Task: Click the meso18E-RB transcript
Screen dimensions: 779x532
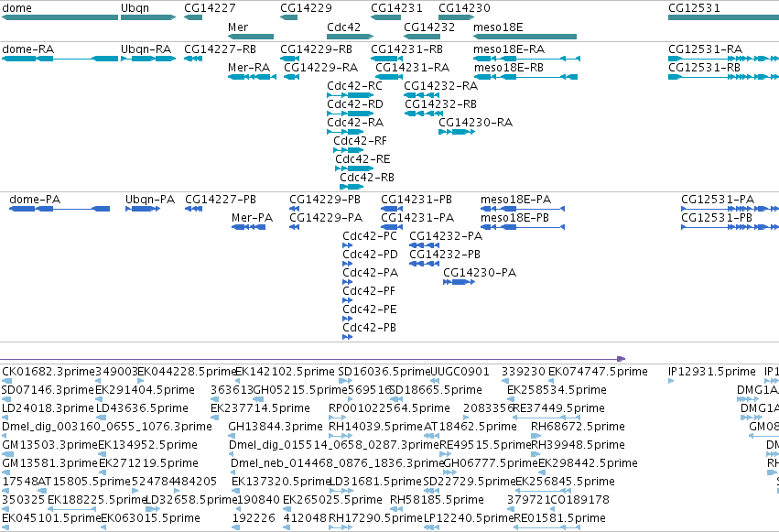Action: coord(525,77)
